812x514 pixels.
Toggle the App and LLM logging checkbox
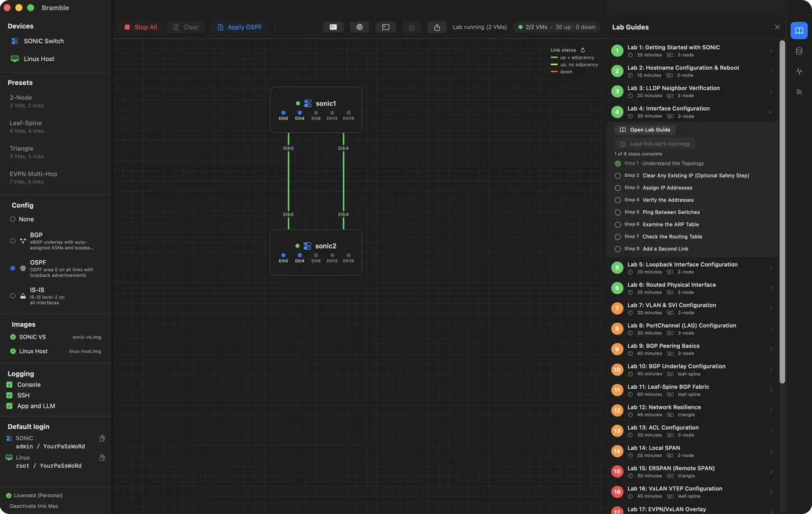pos(9,406)
